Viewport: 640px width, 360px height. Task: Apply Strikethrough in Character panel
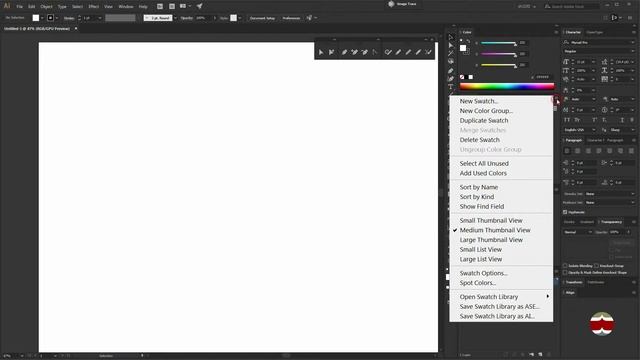click(x=632, y=120)
